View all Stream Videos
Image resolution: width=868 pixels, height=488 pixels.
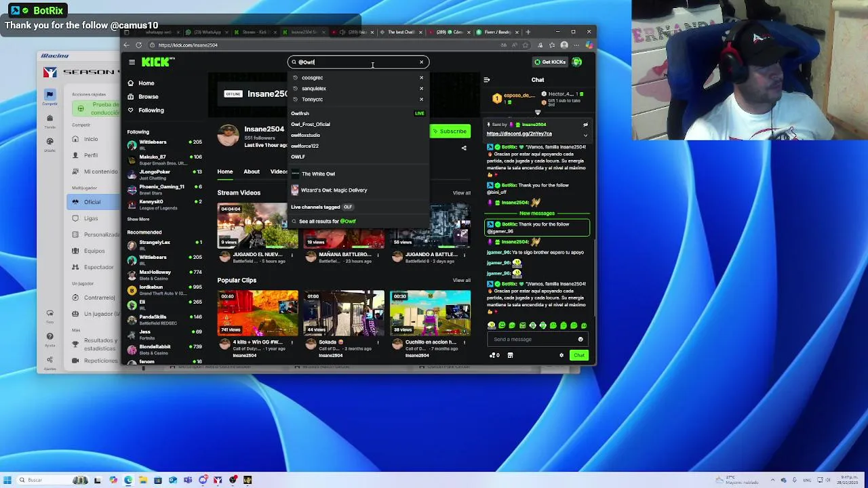462,193
